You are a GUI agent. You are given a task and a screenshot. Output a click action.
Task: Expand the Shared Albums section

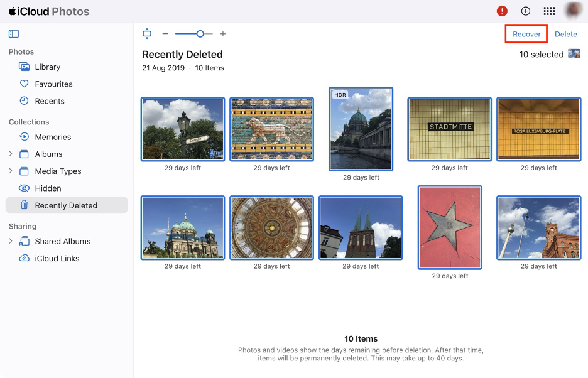[x=11, y=241]
